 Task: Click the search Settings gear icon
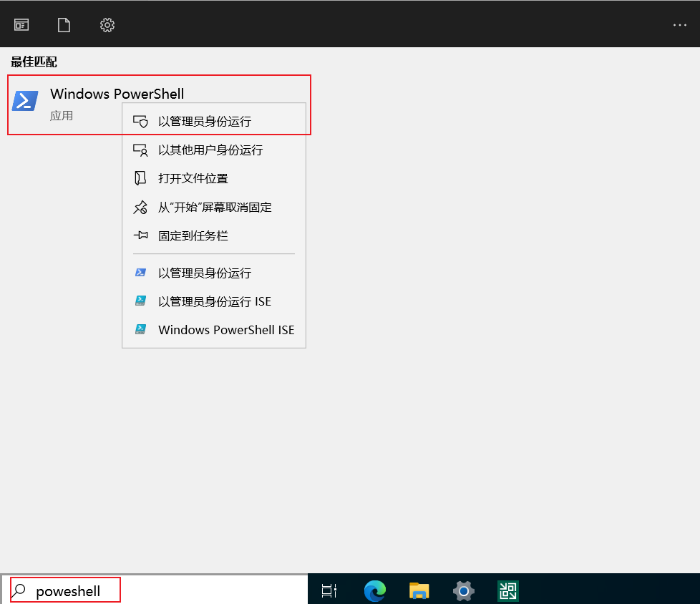coord(107,24)
